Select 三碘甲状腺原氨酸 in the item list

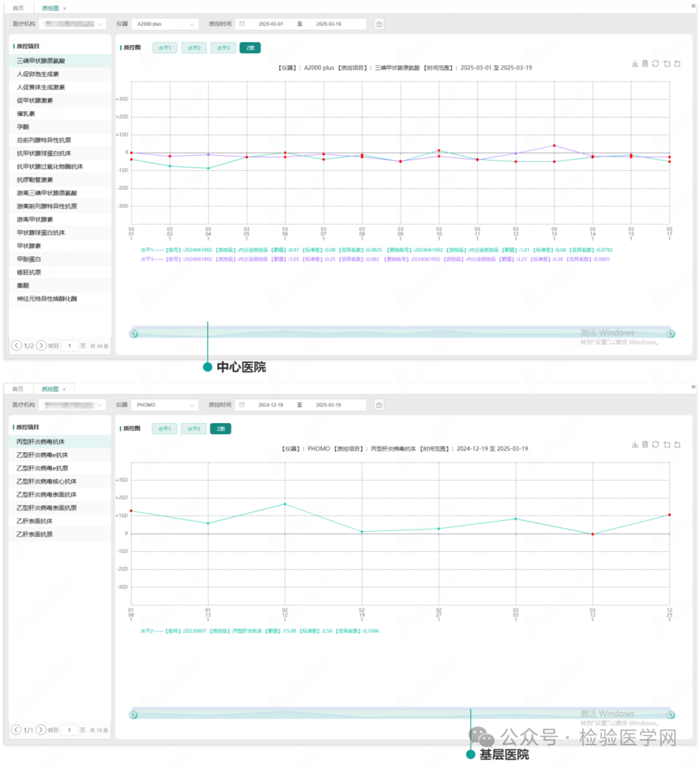[x=60, y=61]
